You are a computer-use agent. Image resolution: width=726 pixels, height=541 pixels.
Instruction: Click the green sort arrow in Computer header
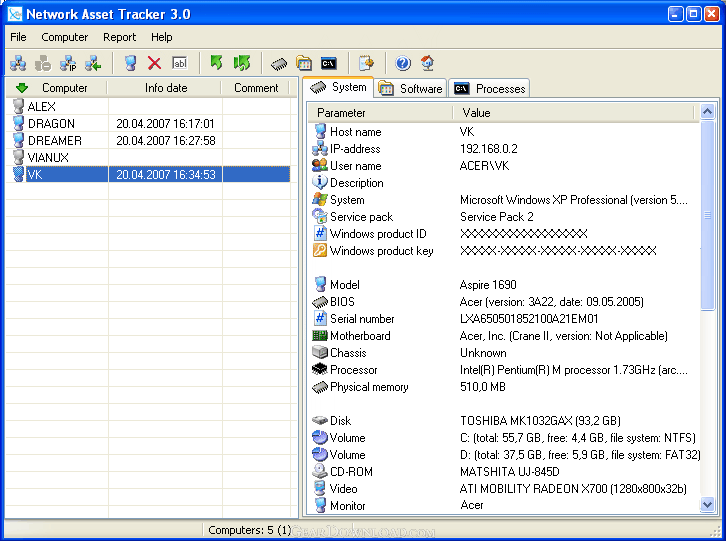tap(22, 88)
